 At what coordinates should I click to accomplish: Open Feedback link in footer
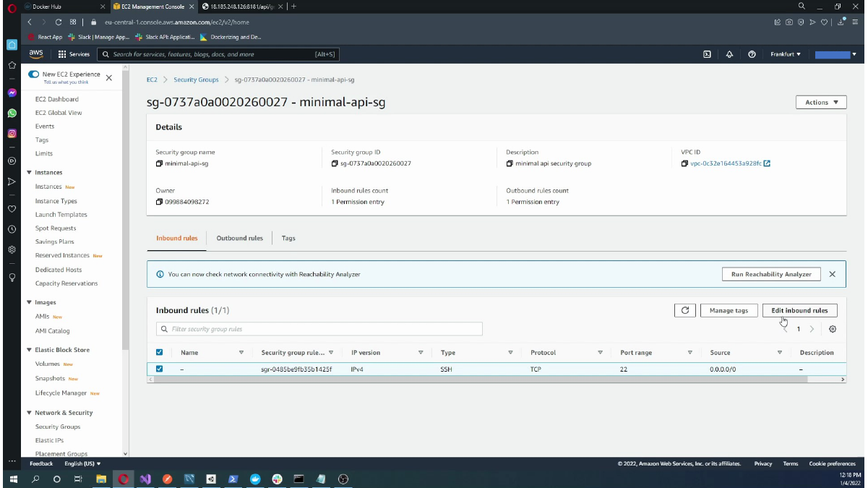coord(41,463)
